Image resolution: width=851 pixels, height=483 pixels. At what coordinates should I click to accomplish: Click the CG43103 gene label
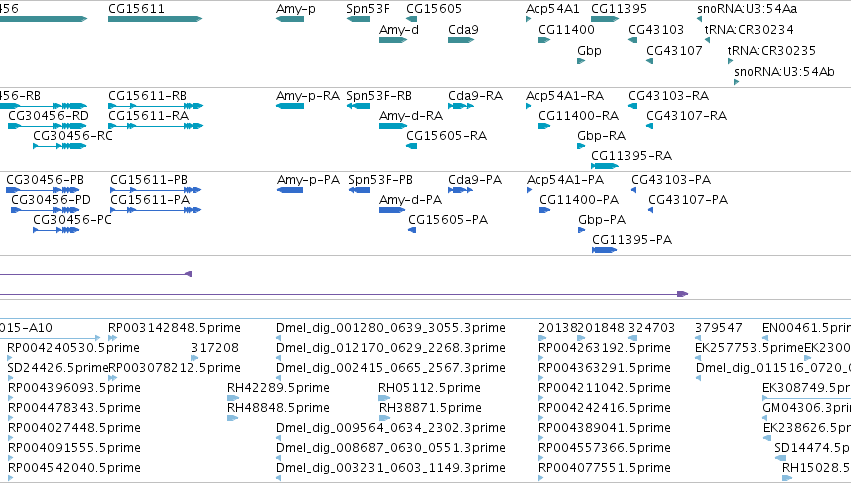tap(656, 29)
